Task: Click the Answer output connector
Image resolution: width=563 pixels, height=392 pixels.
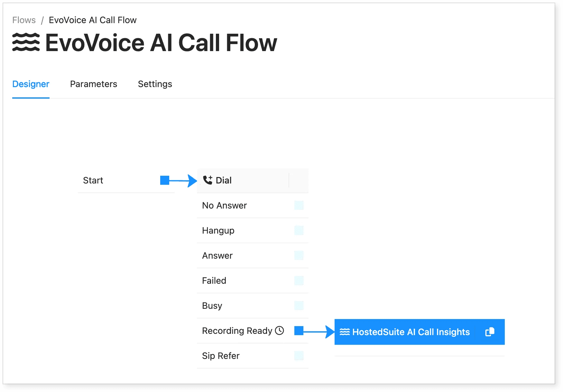Action: point(299,255)
